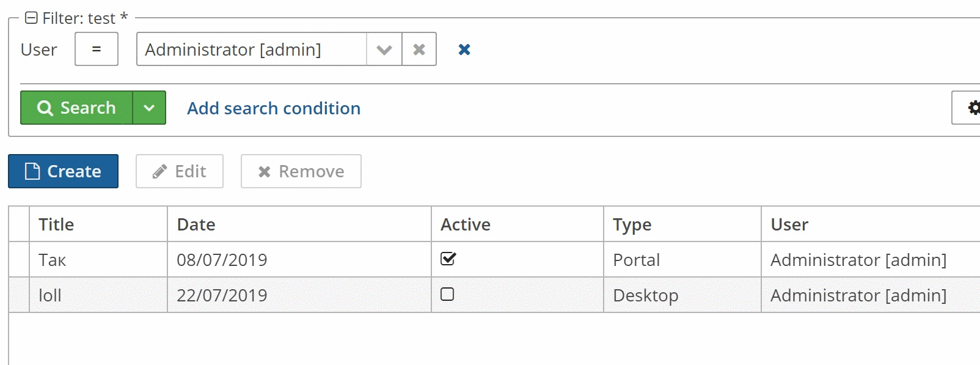Click the Edit button with pencil icon
Image resolution: width=980 pixels, height=365 pixels.
[180, 171]
